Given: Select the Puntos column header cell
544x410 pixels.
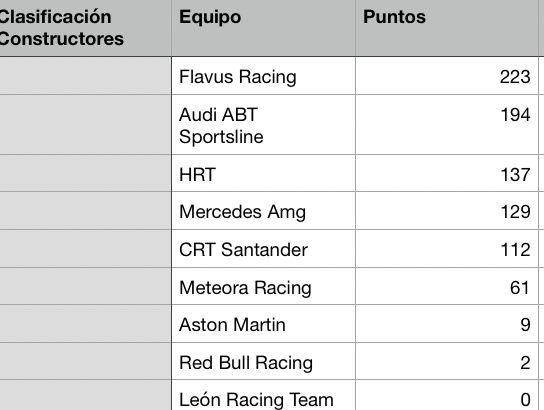Looking at the screenshot, I should (447, 28).
